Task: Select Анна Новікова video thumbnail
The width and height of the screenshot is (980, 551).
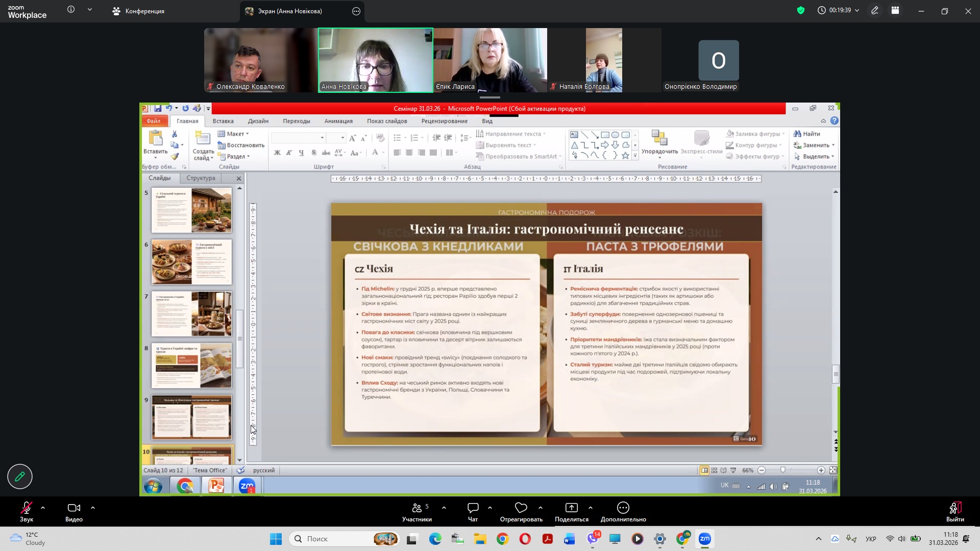Action: click(375, 60)
